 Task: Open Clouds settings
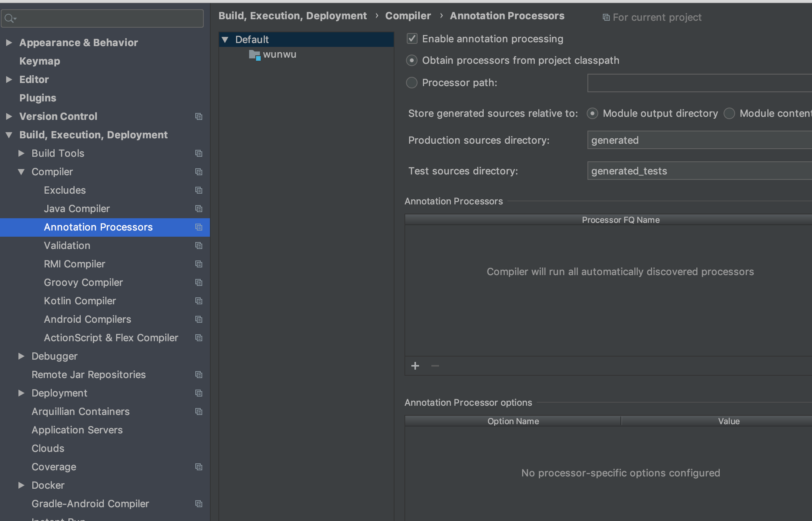48,448
